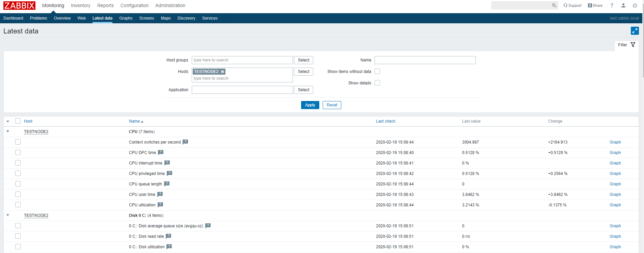Viewport: 644px width, 253px height.
Task: Collapse the CPU application group
Action: (x=8, y=131)
